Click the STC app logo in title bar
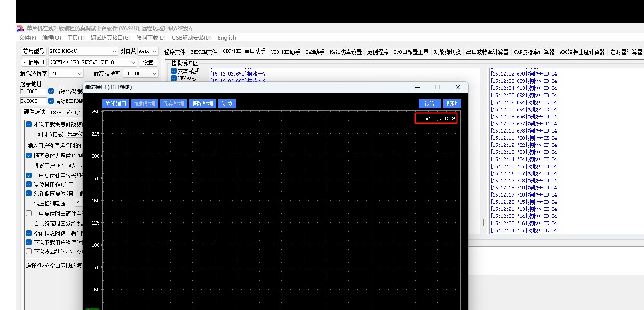The image size is (644, 310). [x=20, y=28]
